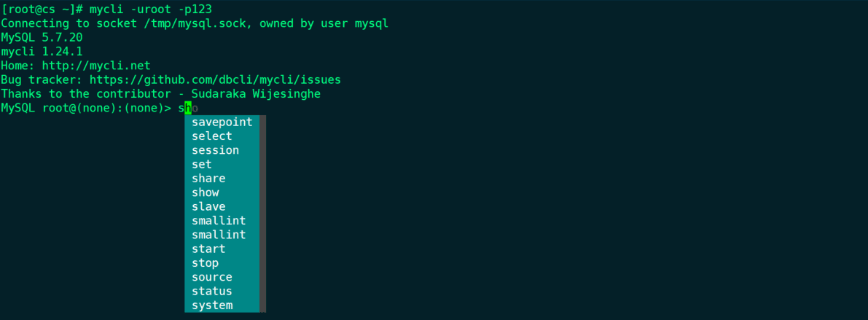Open the GitHub bug tracker URL
This screenshot has height=320, width=868.
[215, 79]
